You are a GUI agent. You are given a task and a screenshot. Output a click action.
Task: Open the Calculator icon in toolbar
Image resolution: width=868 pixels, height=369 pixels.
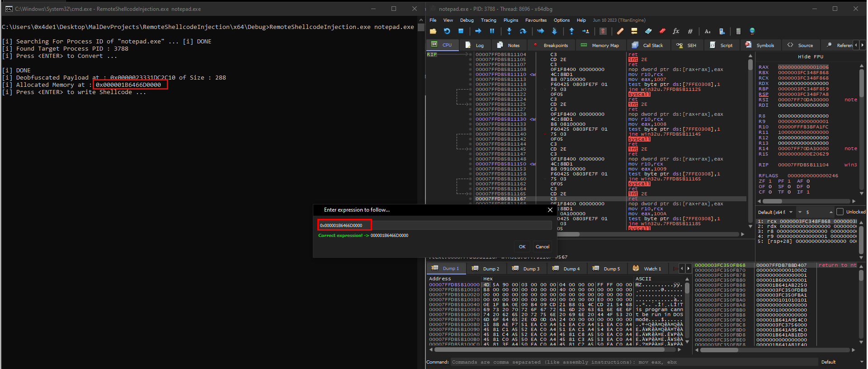738,31
